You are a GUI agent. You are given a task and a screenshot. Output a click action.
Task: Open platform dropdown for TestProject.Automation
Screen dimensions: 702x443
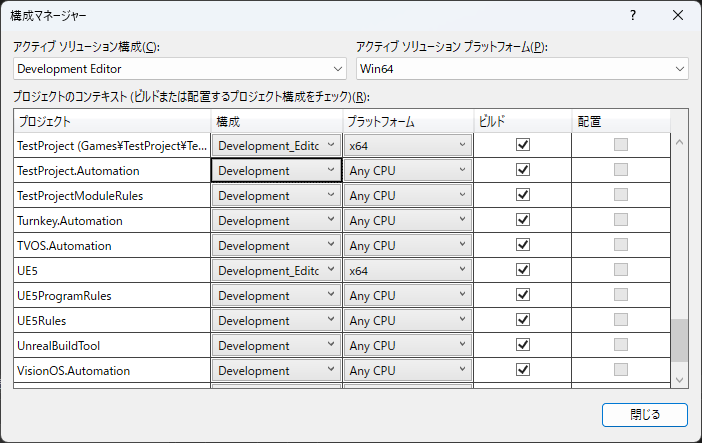point(408,171)
